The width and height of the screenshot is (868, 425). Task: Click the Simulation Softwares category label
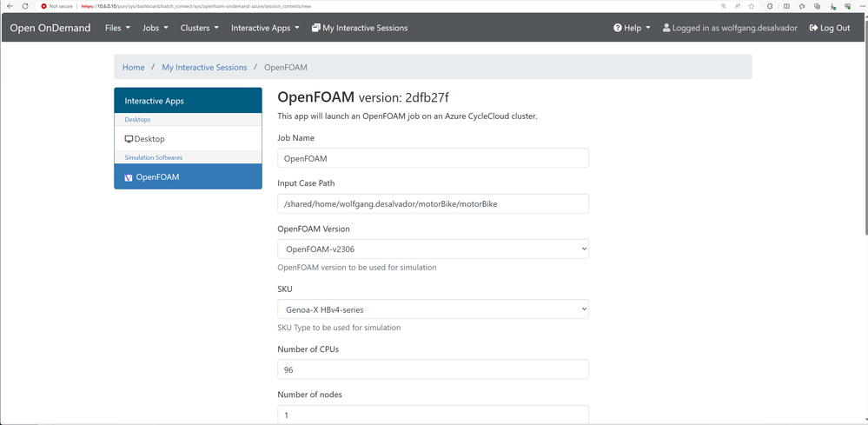click(153, 157)
